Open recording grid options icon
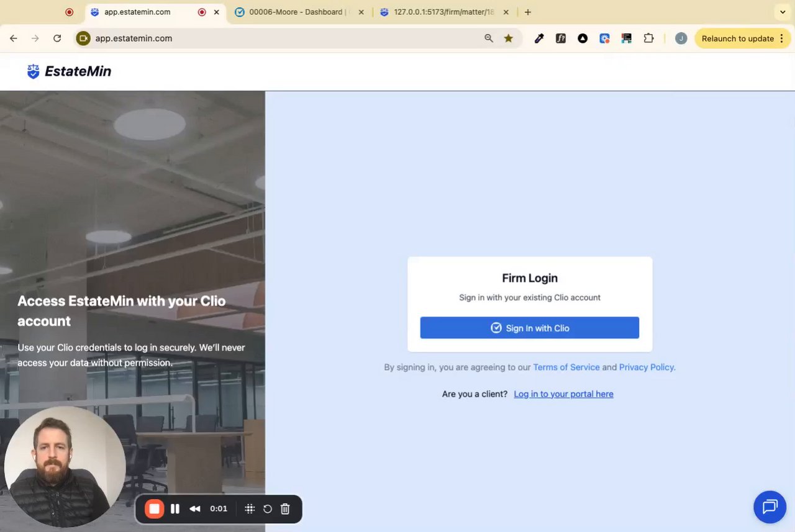This screenshot has height=532, width=795. [250, 509]
